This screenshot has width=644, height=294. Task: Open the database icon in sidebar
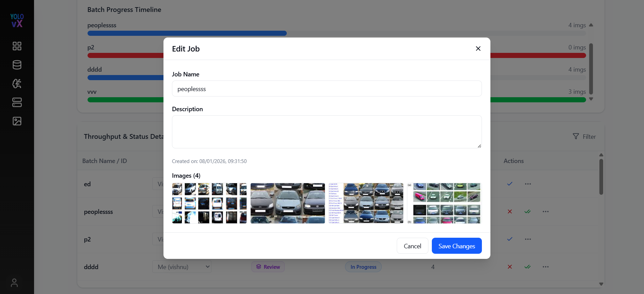[17, 65]
